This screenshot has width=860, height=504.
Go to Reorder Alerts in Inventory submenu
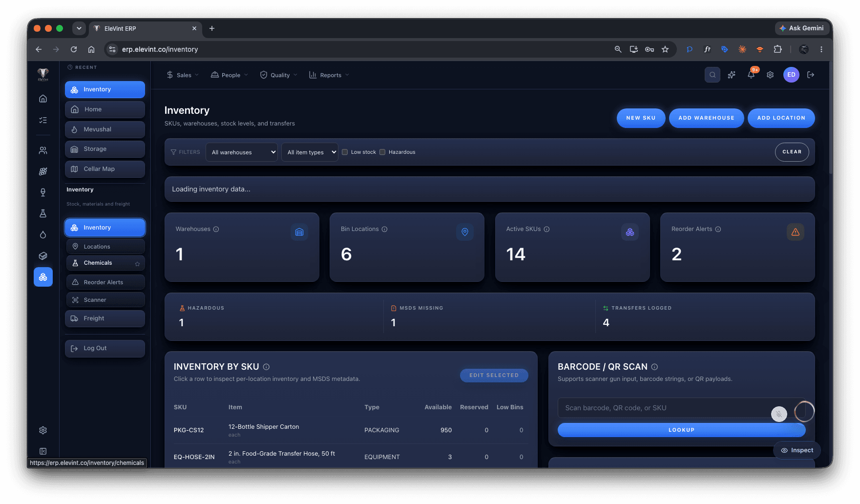[x=105, y=282]
